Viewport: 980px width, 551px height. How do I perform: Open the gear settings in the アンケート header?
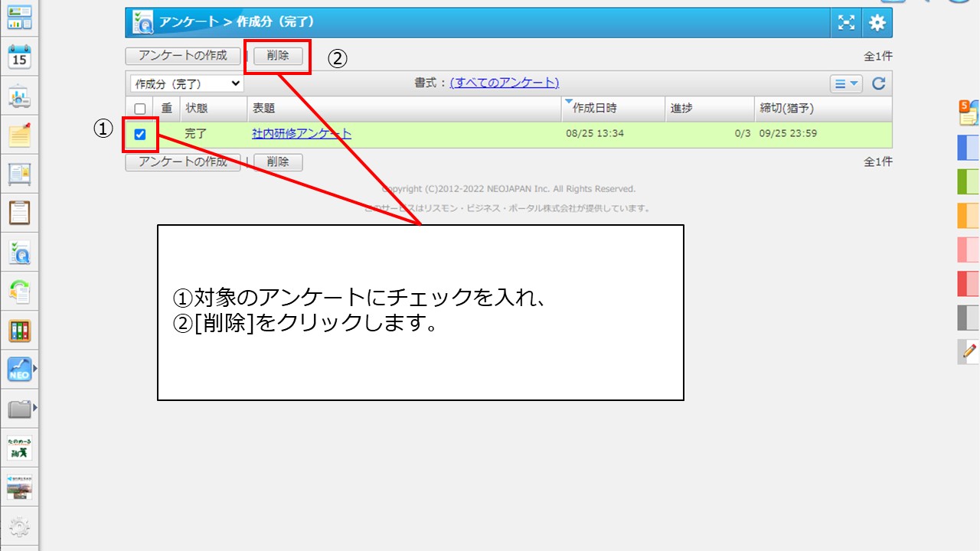(x=877, y=23)
